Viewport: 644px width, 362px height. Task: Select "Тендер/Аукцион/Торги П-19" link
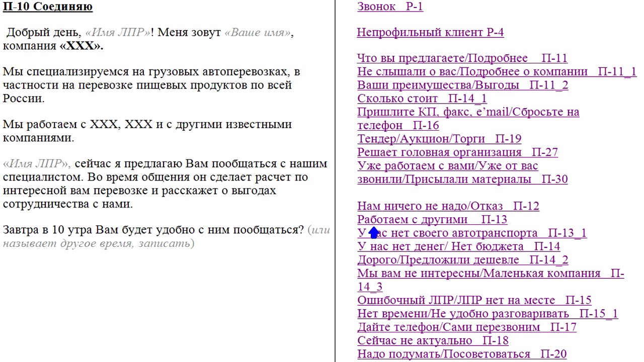439,139
